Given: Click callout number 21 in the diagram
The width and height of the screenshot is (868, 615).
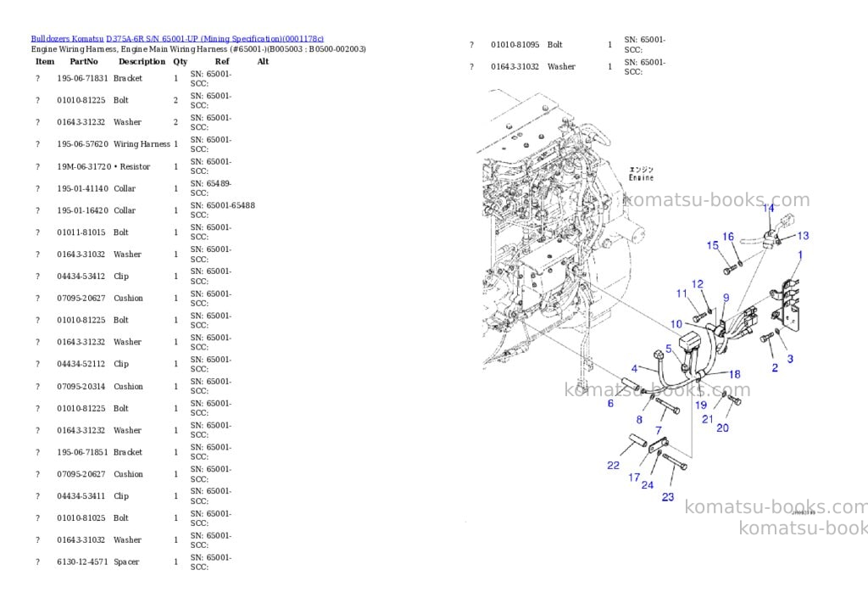Looking at the screenshot, I should 708,419.
